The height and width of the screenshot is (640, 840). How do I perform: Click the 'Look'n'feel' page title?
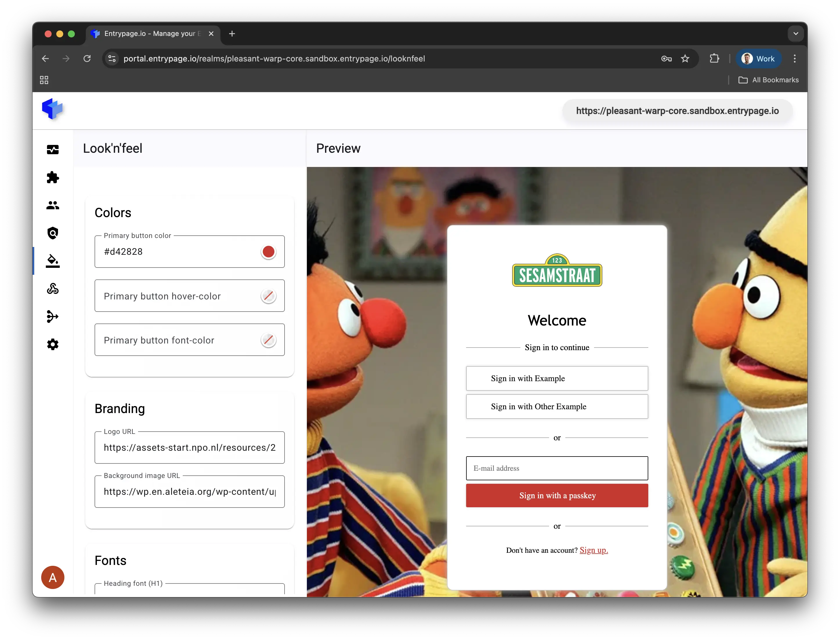(113, 149)
